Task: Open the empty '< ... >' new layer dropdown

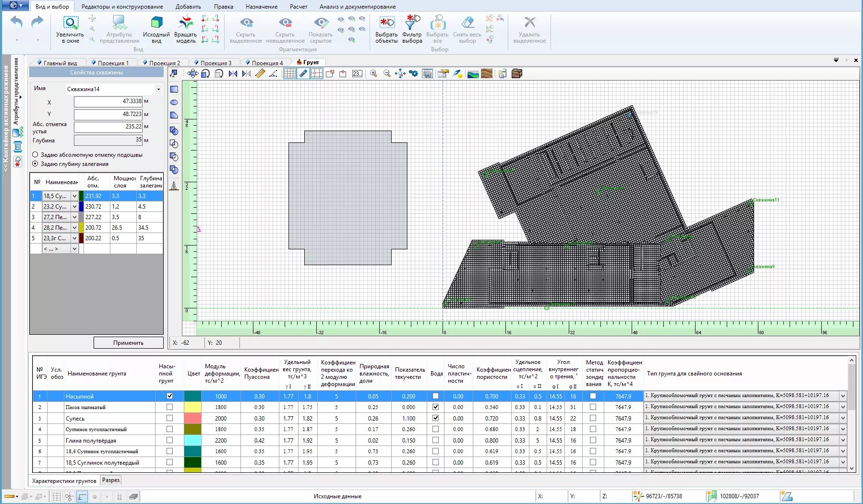Action: pyautogui.click(x=74, y=249)
